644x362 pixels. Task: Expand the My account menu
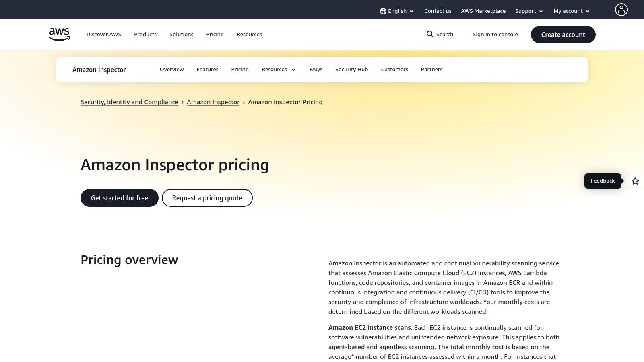coord(571,11)
